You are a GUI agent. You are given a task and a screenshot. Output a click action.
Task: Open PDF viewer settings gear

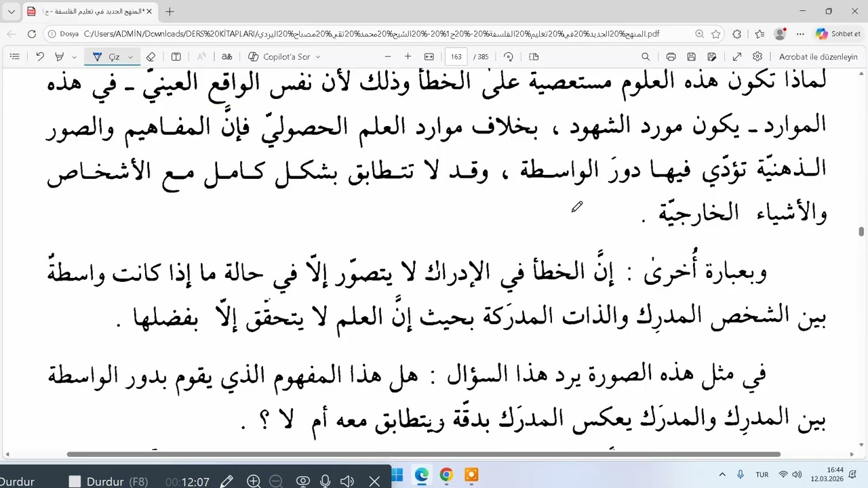tap(757, 57)
